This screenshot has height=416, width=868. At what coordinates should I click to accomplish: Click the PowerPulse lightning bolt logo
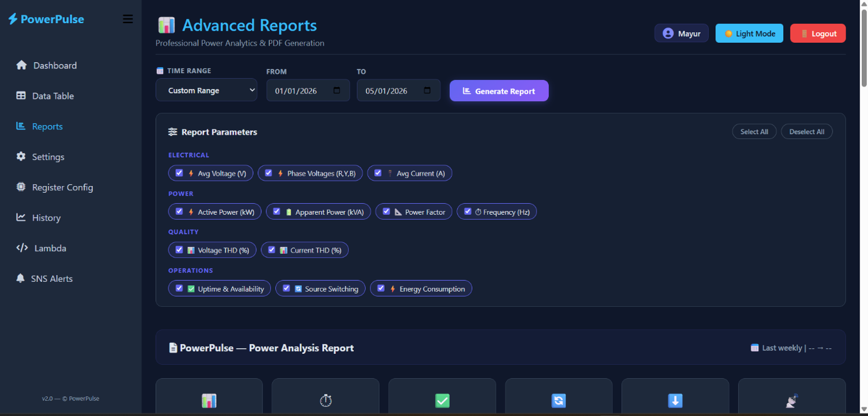tap(13, 19)
